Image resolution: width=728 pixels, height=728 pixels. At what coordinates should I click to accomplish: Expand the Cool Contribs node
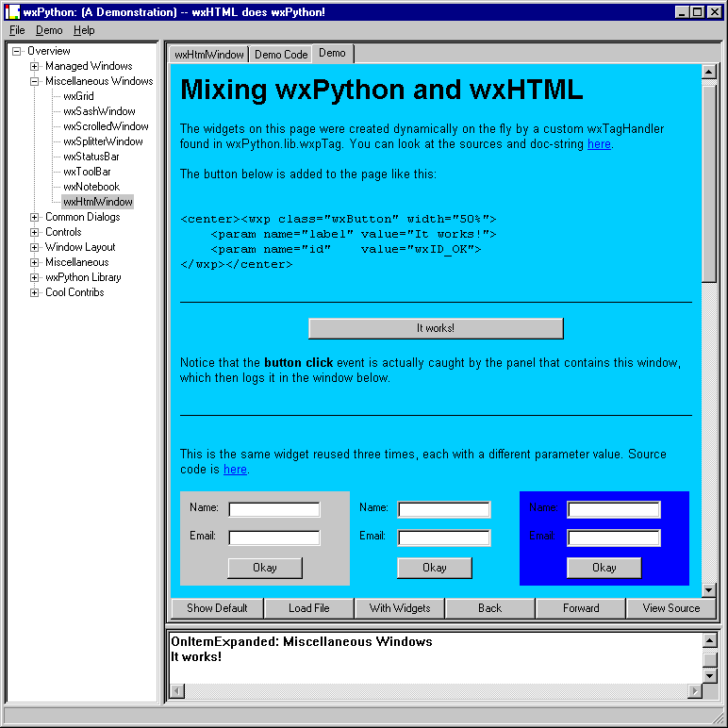tap(34, 292)
